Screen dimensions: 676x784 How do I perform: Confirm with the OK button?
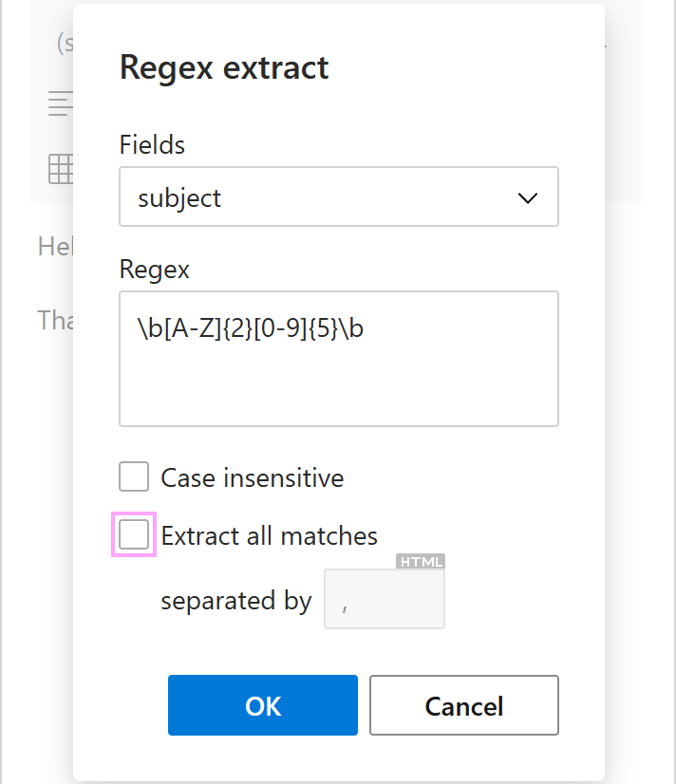coord(262,705)
